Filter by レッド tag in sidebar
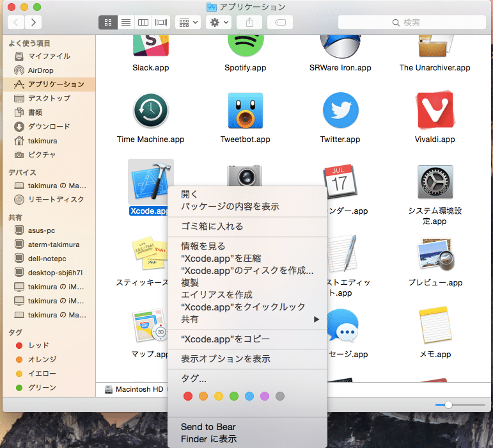This screenshot has width=493, height=448. tap(49, 346)
